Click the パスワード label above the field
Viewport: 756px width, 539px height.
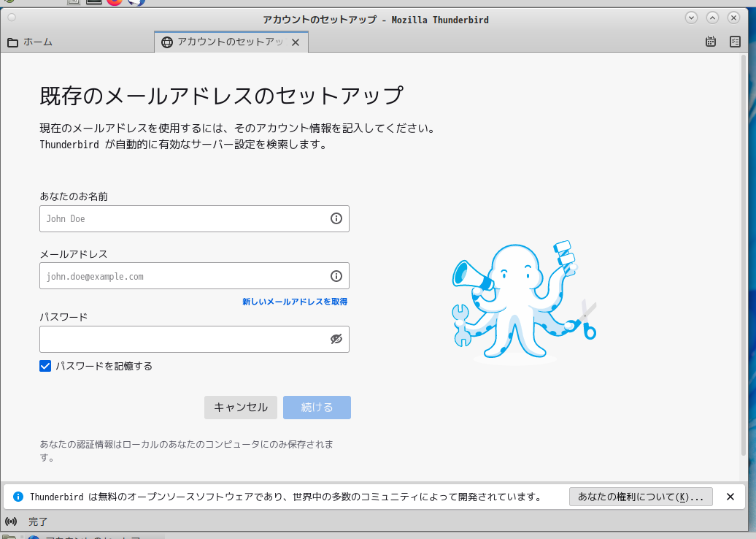click(x=63, y=317)
